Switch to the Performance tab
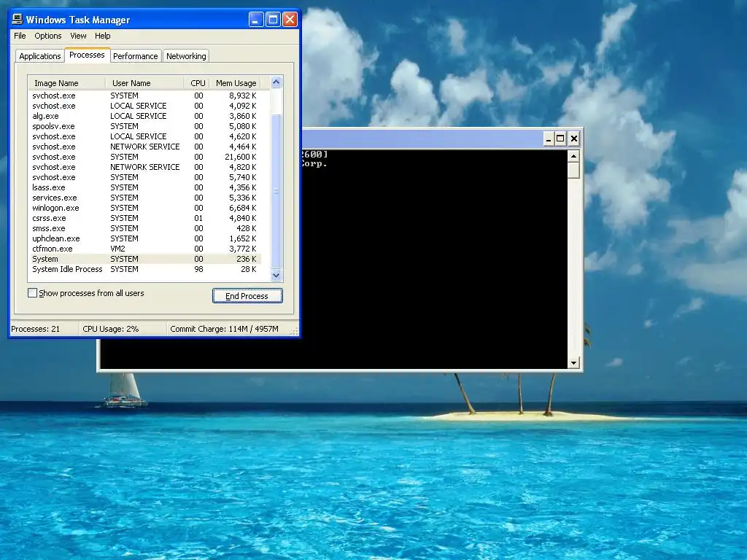The image size is (747, 560). (135, 56)
